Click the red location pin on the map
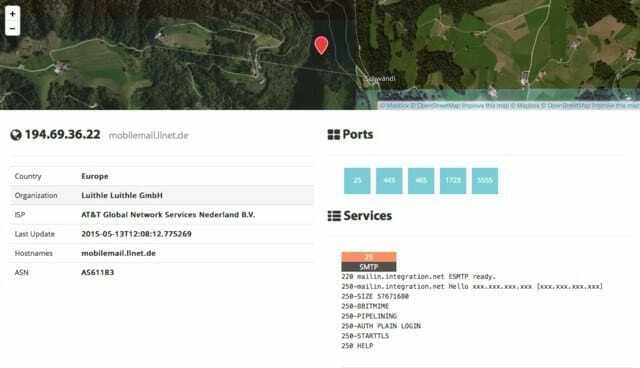The image size is (640, 368). (x=321, y=45)
